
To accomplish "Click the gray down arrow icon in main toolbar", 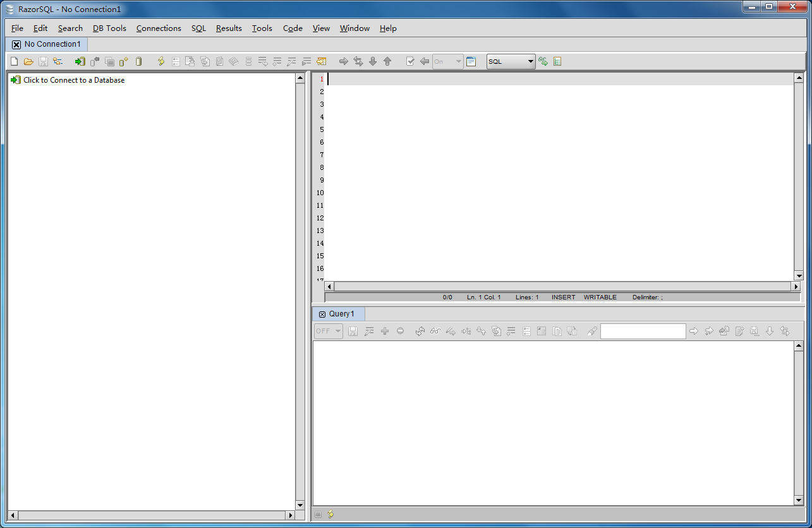I will click(x=373, y=61).
